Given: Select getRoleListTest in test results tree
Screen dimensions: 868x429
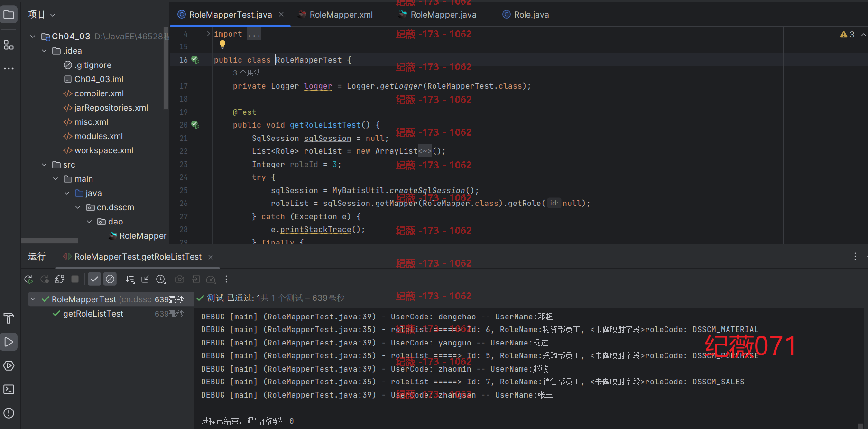Looking at the screenshot, I should point(93,314).
